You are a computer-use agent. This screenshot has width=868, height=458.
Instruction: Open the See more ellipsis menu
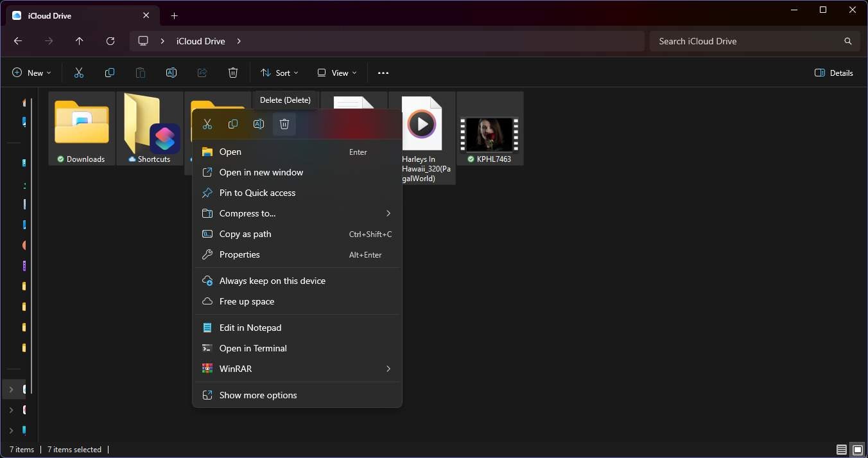pos(383,73)
